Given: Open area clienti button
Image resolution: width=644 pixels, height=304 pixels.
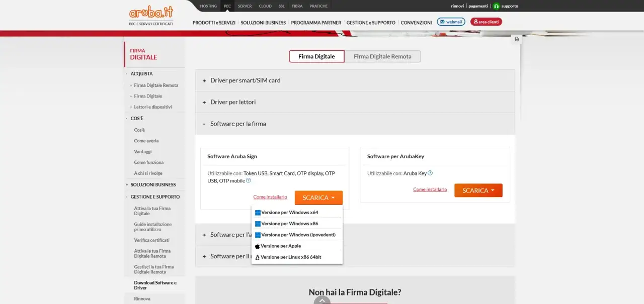Looking at the screenshot, I should point(486,22).
